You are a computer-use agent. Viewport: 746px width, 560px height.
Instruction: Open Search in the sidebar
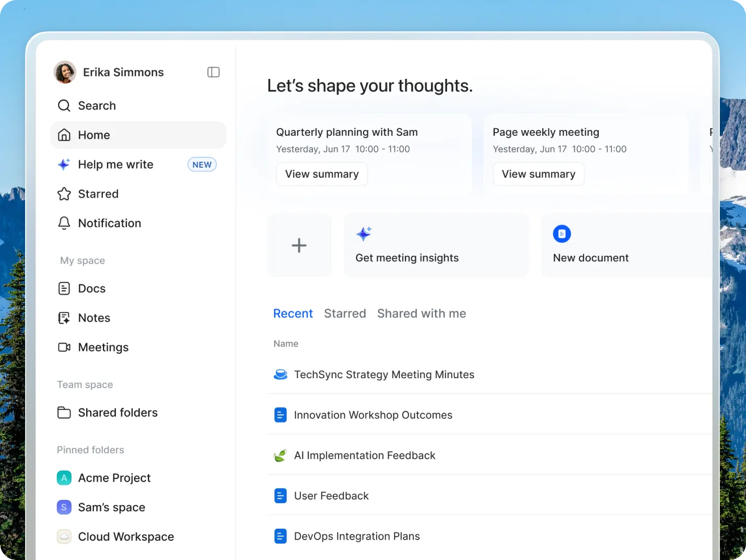[x=138, y=106]
